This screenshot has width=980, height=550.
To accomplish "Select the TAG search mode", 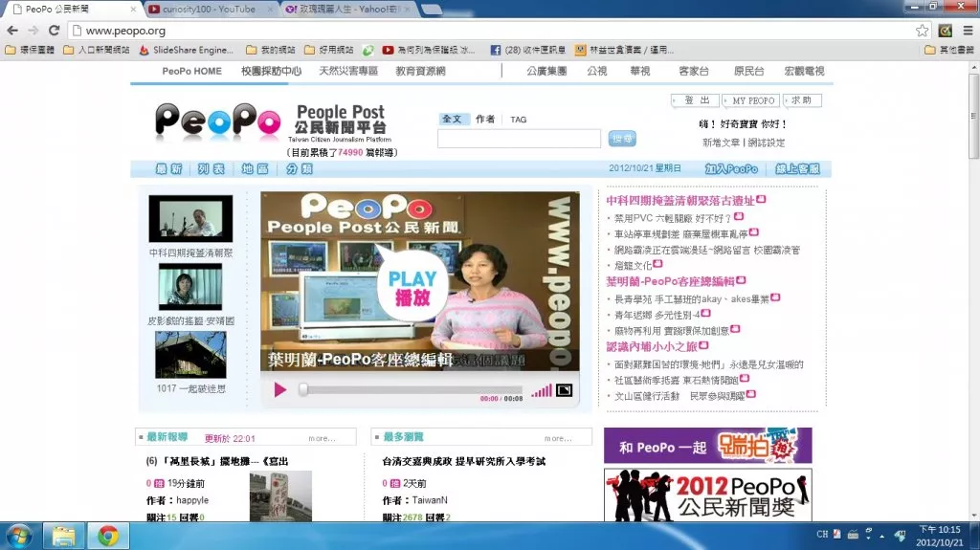I will click(518, 120).
